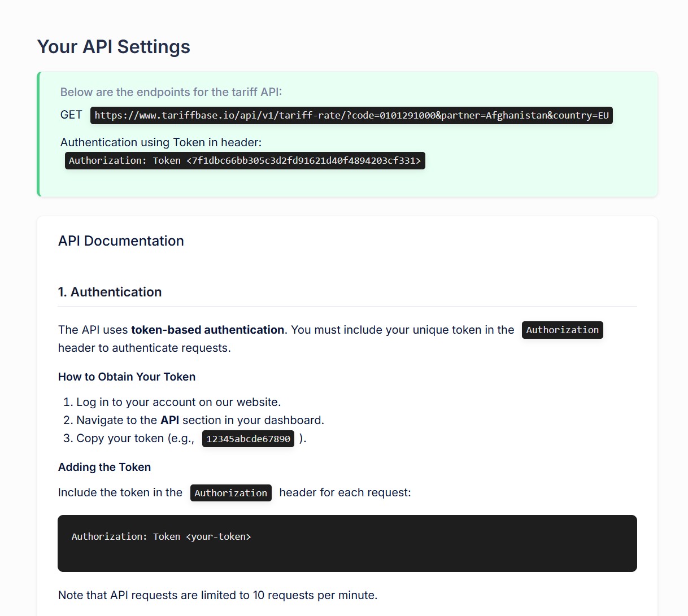Click 'Authentication using Token in header' text
The height and width of the screenshot is (616, 688).
[x=161, y=142]
